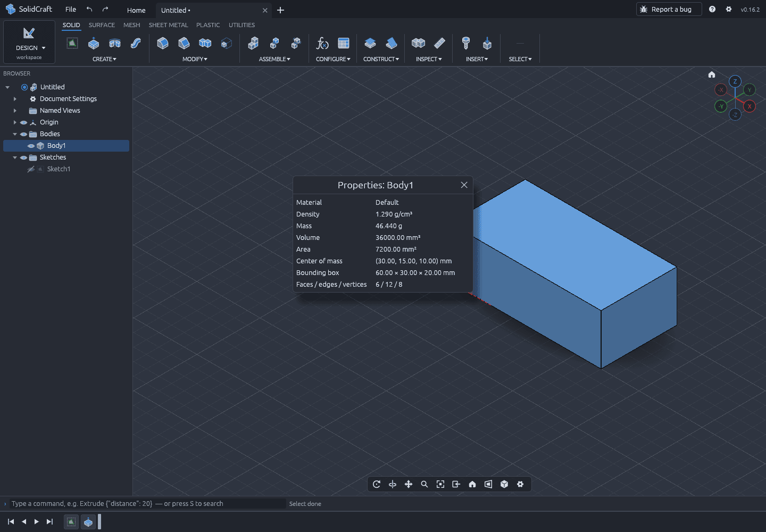Click the configuration table icon
The height and width of the screenshot is (532, 766).
[344, 44]
